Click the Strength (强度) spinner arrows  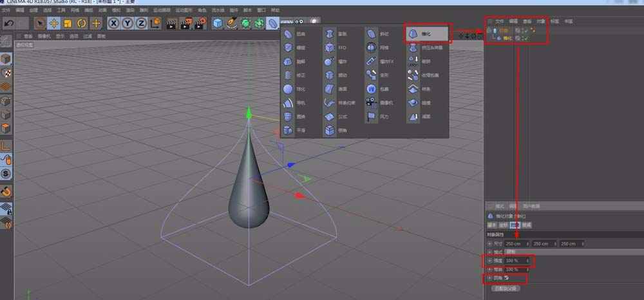point(528,261)
